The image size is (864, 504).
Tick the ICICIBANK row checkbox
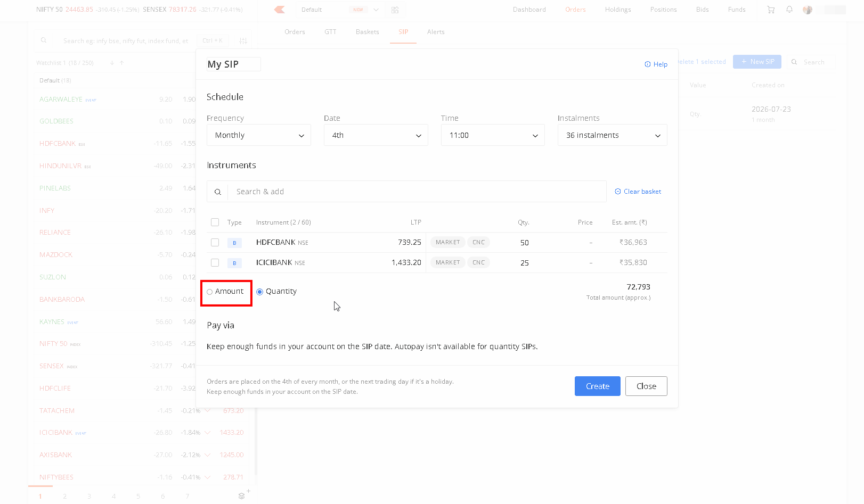[x=215, y=262]
